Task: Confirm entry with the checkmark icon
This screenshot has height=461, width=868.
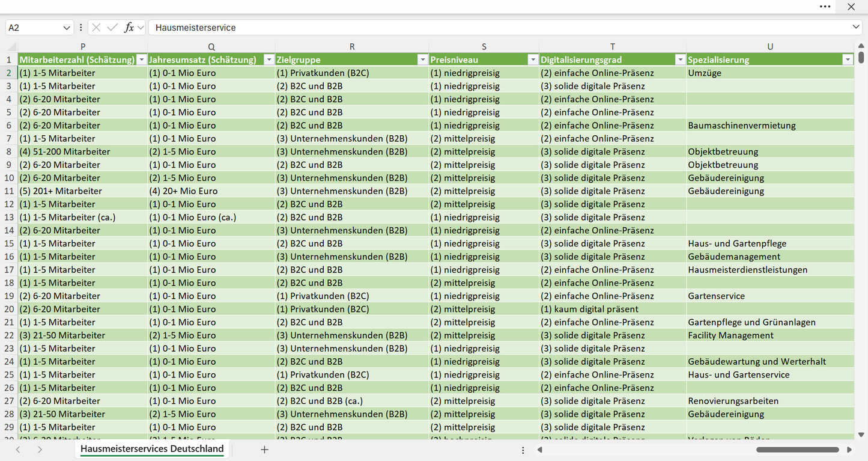Action: (x=112, y=28)
